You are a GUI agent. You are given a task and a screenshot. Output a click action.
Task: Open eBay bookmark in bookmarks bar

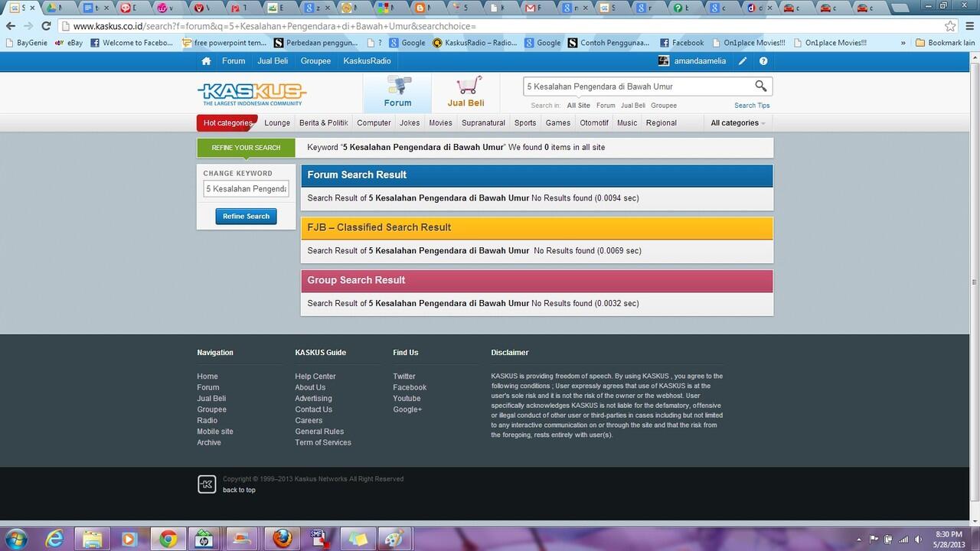click(x=69, y=43)
